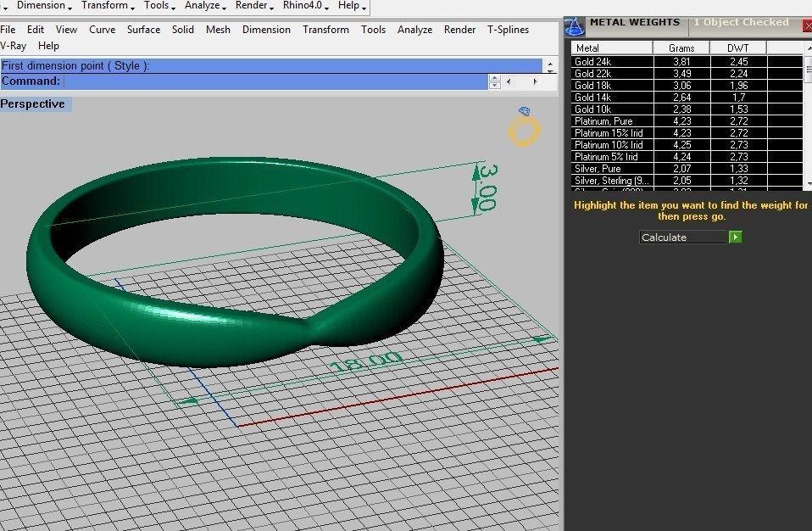Select the Platinum 15% Irid row
This screenshot has height=531, width=812.
tap(687, 133)
